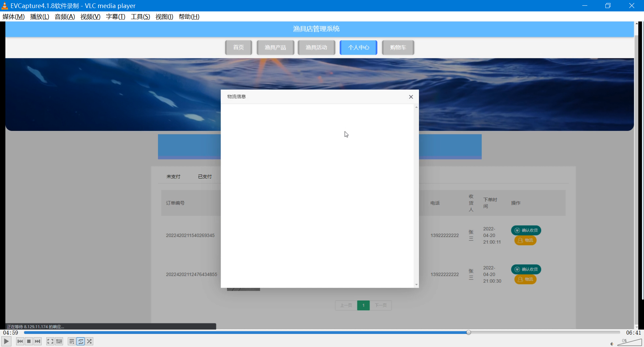Select the 个人中心 navigation button

[x=359, y=47]
